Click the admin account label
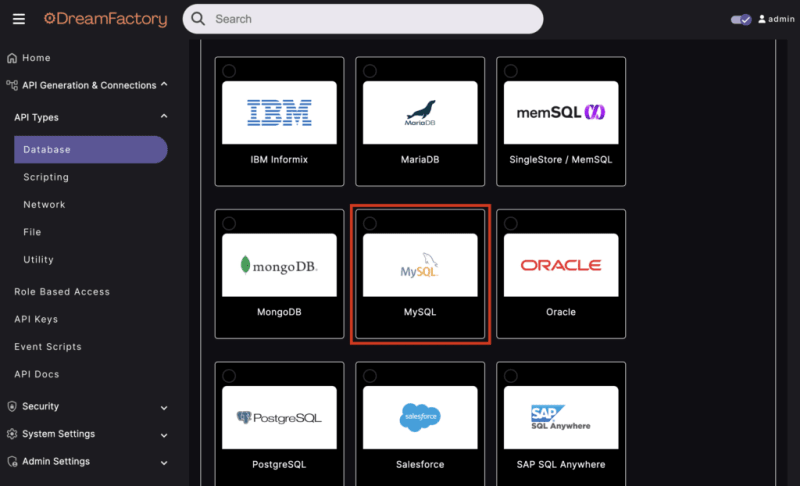Viewport: 800px width, 486px height. point(781,19)
